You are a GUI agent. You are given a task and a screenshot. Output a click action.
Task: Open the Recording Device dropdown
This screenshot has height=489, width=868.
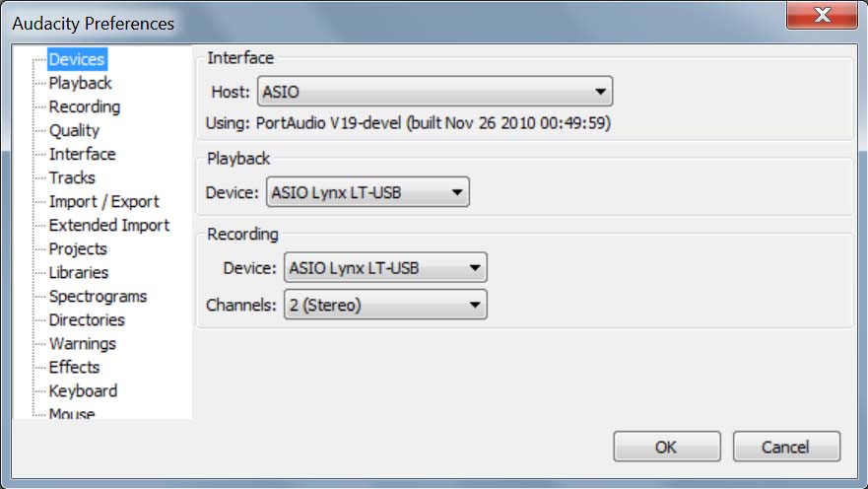click(385, 267)
